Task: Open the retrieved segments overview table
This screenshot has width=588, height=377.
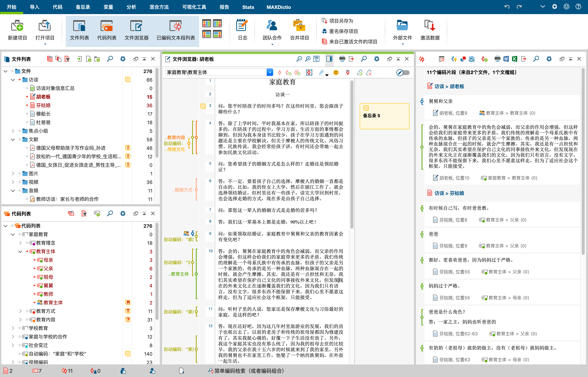Action: point(441,59)
